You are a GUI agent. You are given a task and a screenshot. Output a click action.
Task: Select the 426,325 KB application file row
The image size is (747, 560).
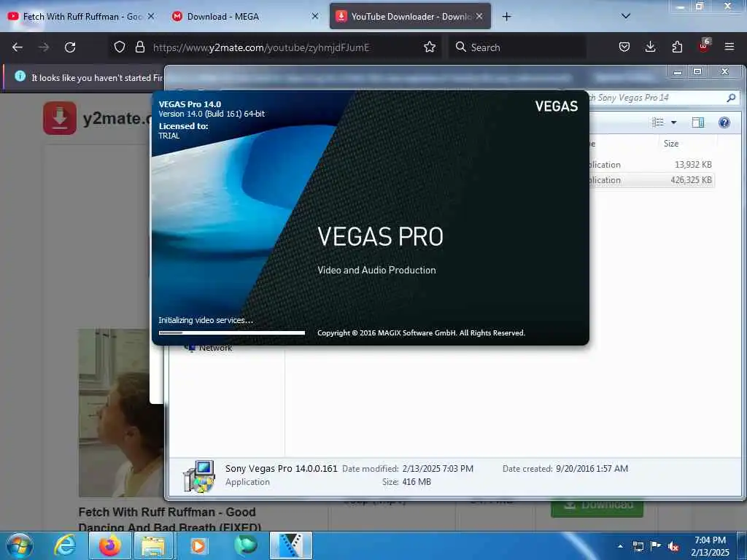coord(651,180)
